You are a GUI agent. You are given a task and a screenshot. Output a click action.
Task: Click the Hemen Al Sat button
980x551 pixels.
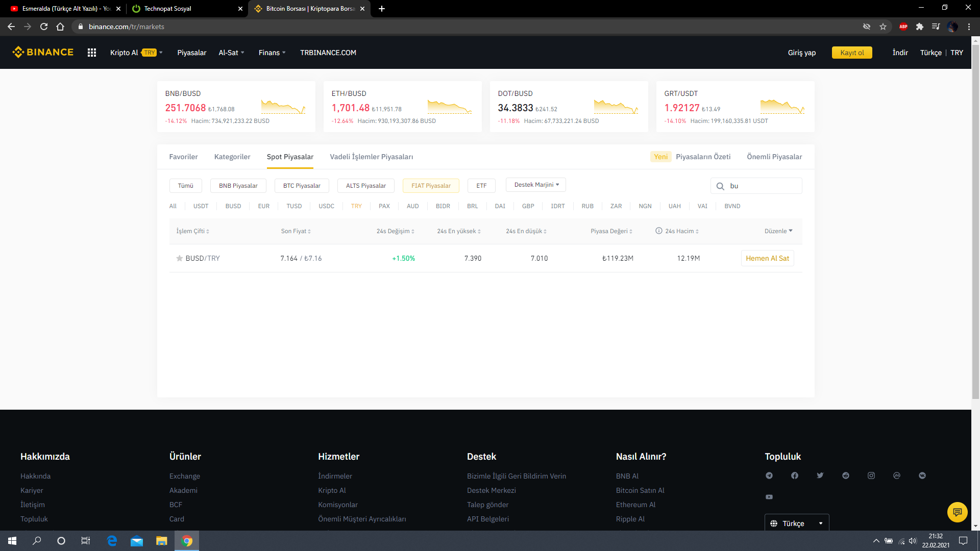(767, 258)
